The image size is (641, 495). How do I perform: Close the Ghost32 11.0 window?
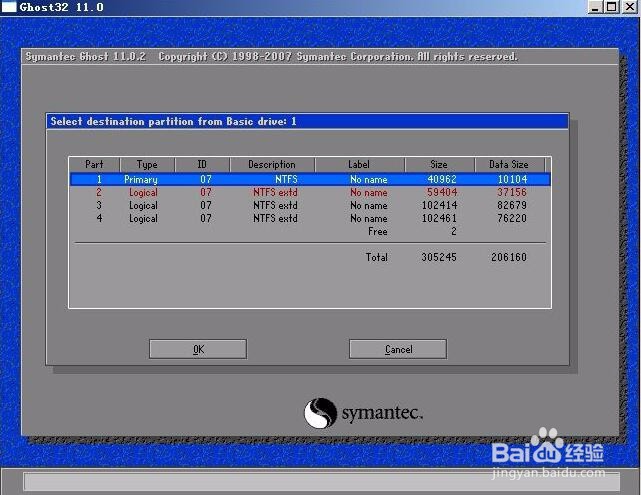point(630,7)
